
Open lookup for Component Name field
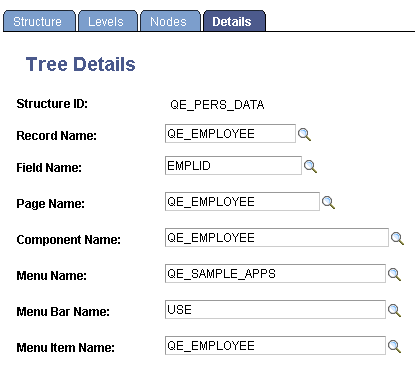(397, 238)
